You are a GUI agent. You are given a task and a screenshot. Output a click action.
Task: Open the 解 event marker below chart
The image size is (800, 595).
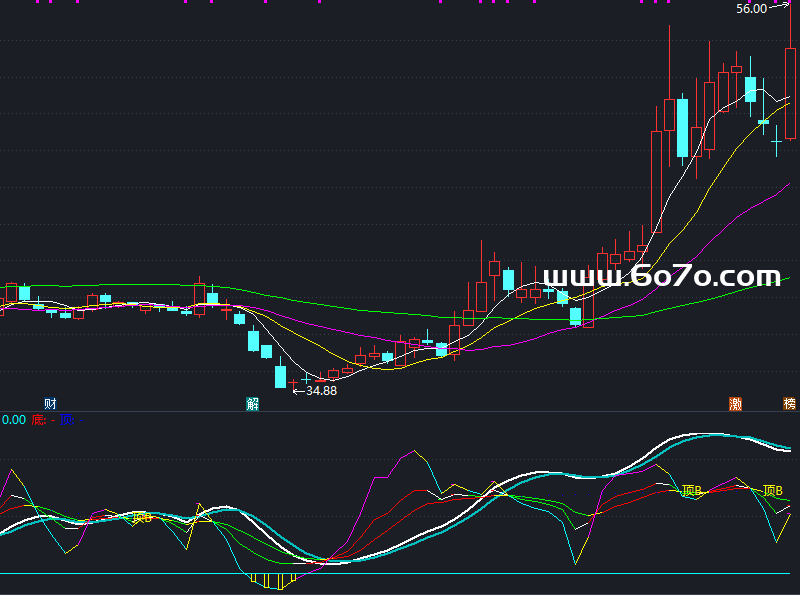(253, 404)
